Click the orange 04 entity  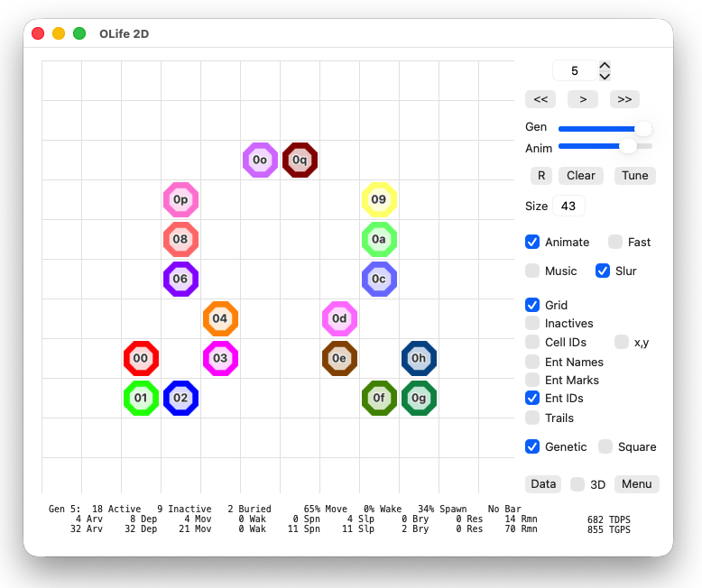[220, 318]
